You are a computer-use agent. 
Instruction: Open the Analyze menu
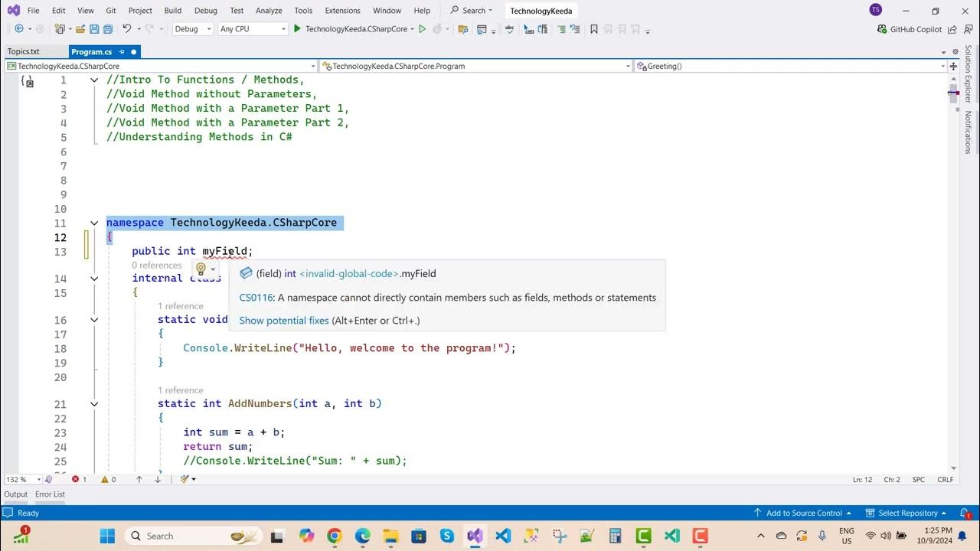coord(269,11)
